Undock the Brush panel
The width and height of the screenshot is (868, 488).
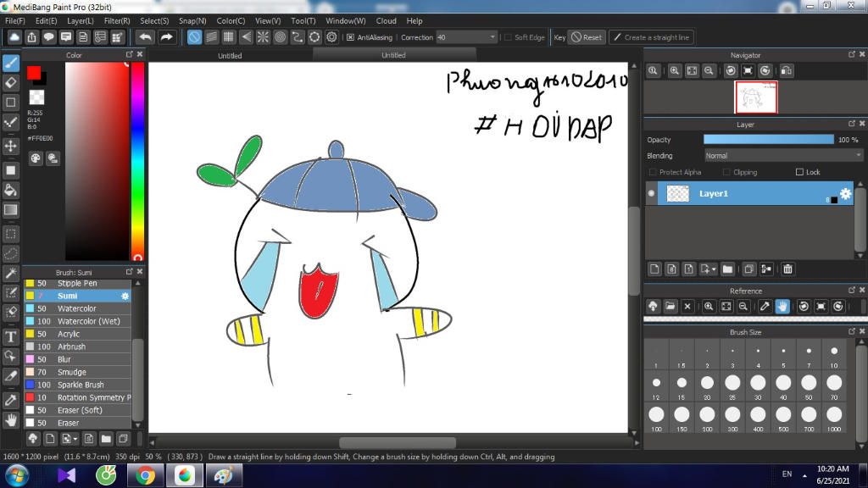pos(129,272)
